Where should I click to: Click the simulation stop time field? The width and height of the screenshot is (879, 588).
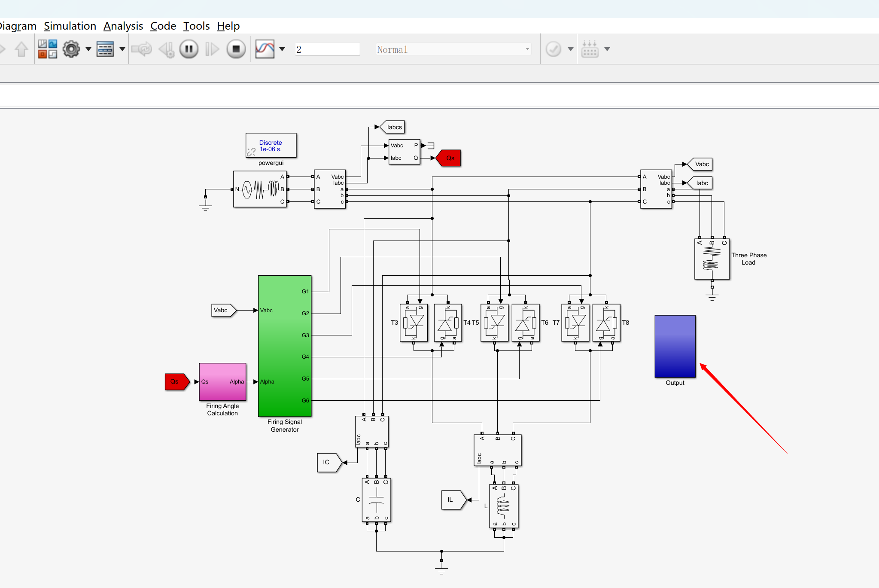point(328,49)
